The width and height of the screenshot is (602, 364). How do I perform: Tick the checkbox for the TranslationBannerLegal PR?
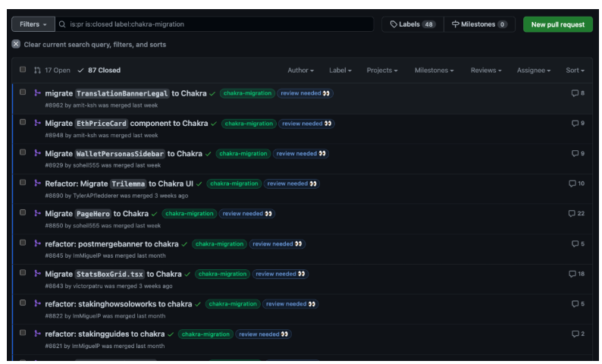point(23,93)
